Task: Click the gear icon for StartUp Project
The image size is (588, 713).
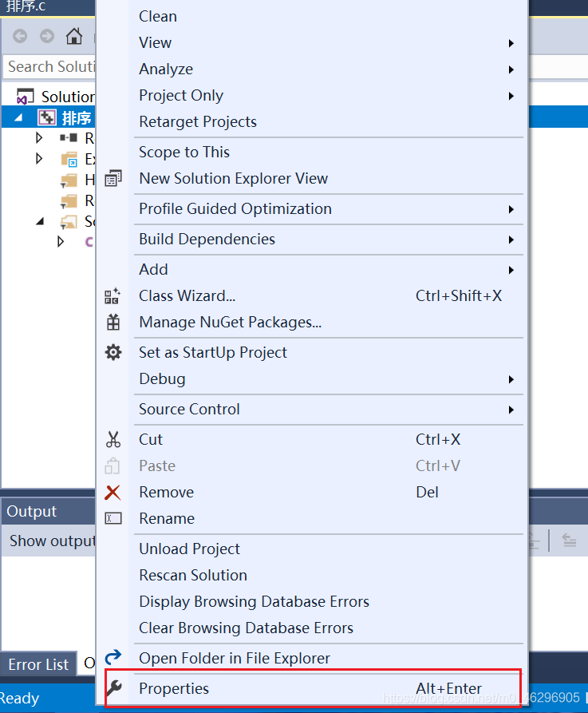Action: (113, 352)
